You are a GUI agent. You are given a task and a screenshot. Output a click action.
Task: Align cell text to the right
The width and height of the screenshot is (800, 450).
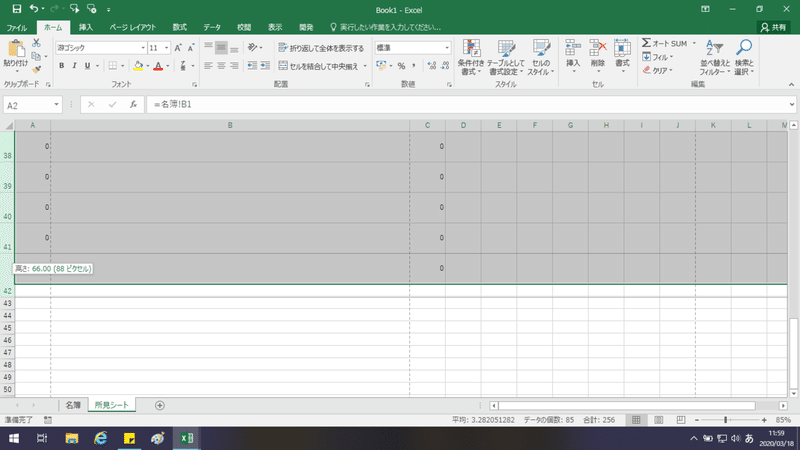(x=234, y=66)
